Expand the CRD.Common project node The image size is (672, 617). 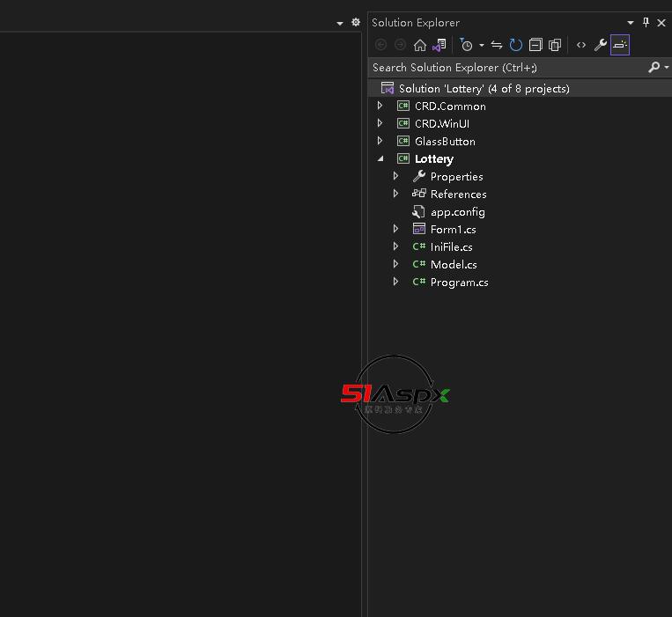point(380,106)
